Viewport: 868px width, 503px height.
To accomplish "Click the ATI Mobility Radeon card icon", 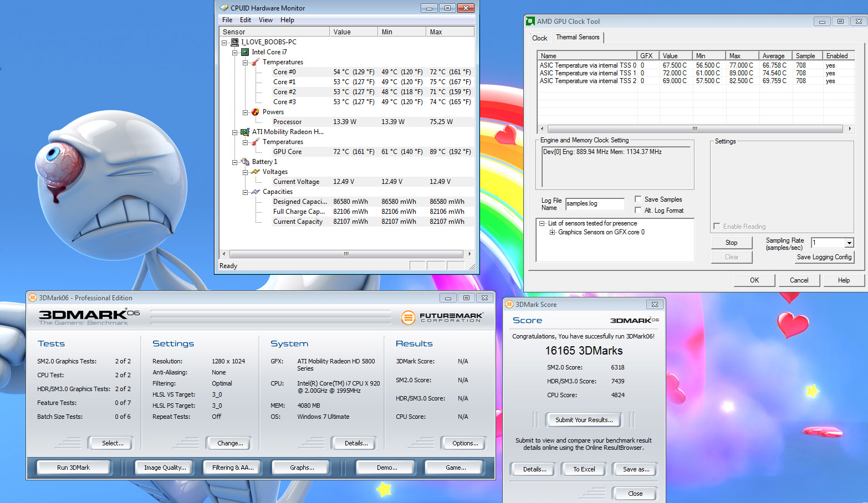I will coord(245,132).
